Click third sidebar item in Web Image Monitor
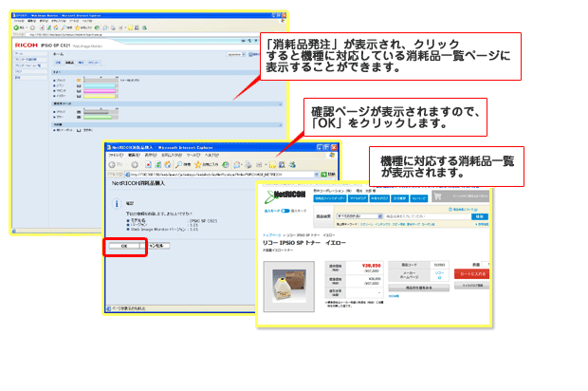This screenshot has height=391, width=588. click(x=29, y=65)
